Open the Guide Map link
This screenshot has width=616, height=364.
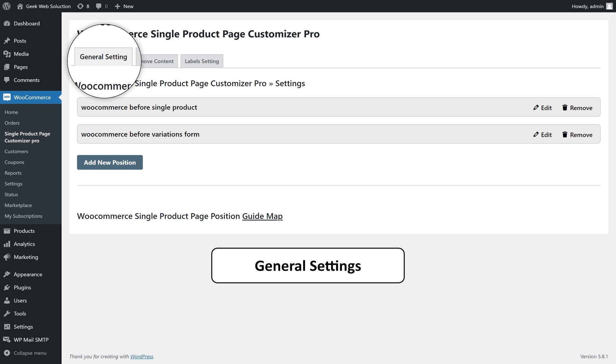point(262,216)
